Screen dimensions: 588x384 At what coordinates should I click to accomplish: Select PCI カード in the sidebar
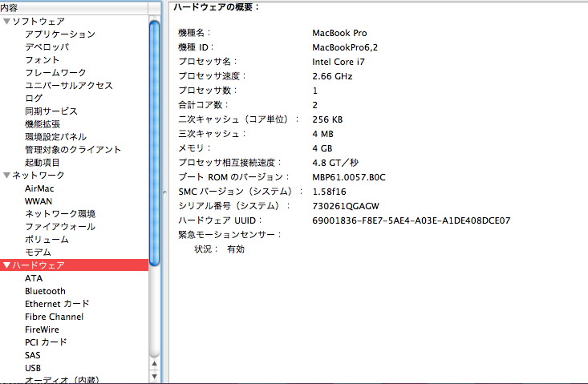coord(46,342)
